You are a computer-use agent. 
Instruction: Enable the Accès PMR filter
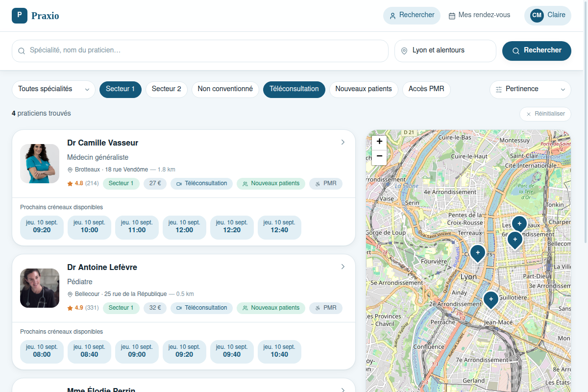pos(426,89)
